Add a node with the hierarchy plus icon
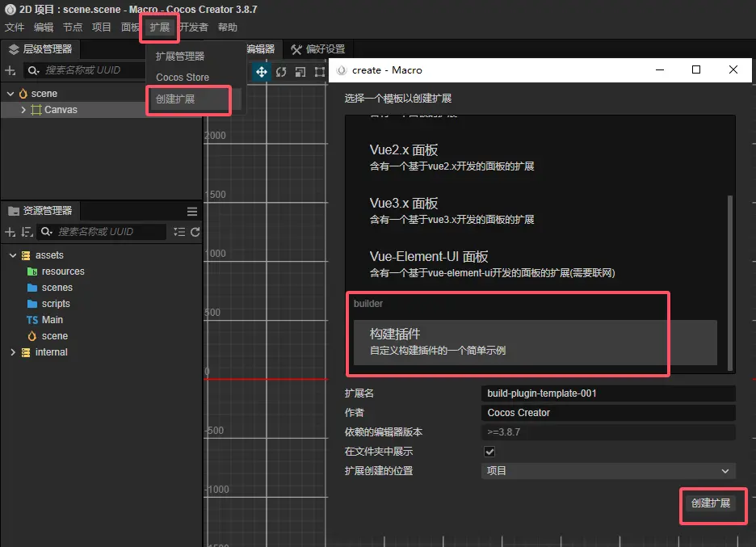The width and height of the screenshot is (756, 547). 10,70
